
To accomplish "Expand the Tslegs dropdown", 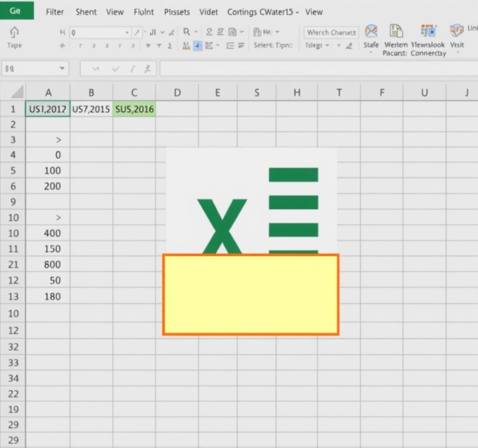I will (x=327, y=45).
